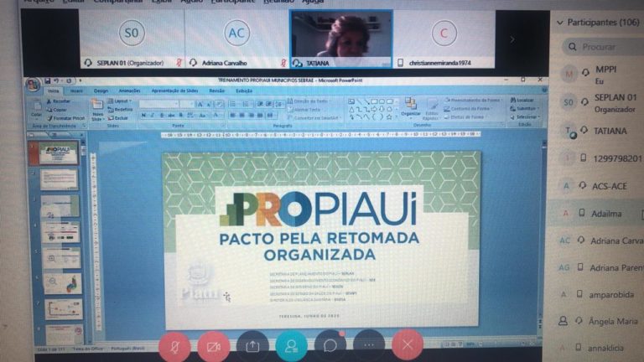The height and width of the screenshot is (362, 644).
Task: Switch to the Design ribbon tab
Action: pyautogui.click(x=101, y=90)
